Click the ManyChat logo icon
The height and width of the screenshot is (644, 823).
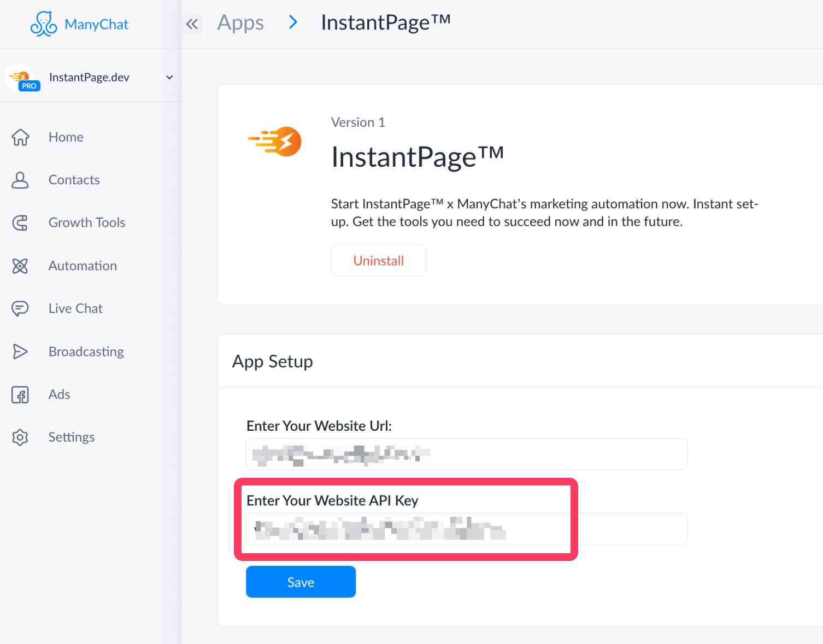(x=44, y=24)
